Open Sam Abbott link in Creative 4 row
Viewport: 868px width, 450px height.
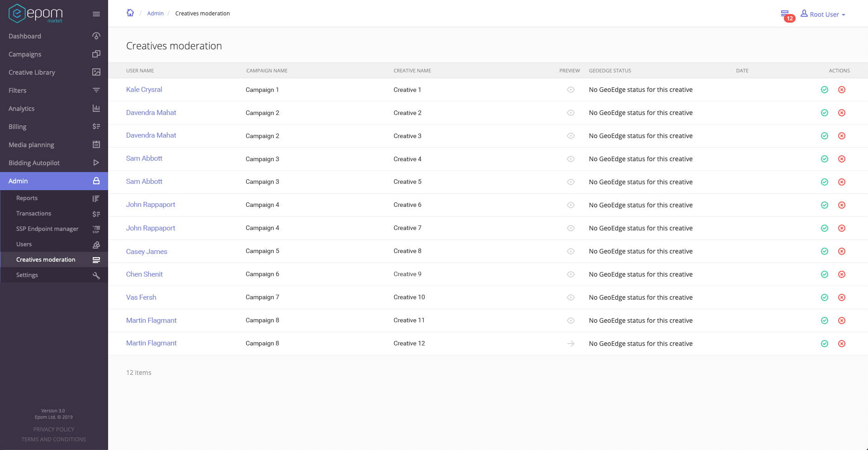(144, 158)
